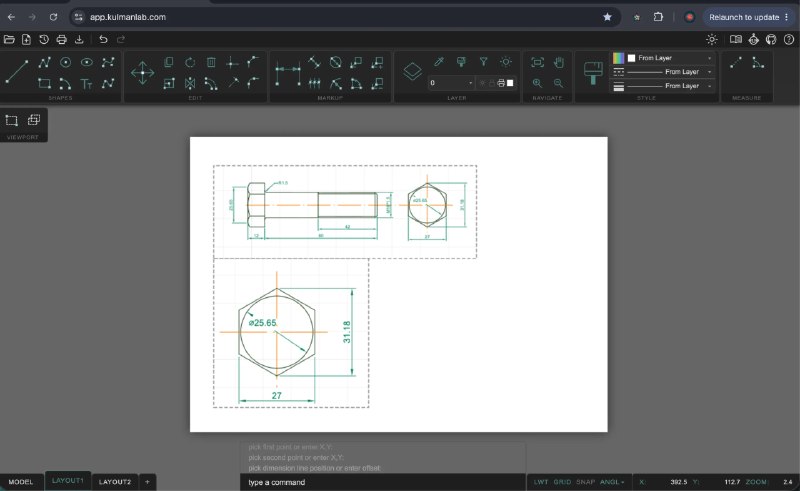Click Relaunch to update button
800x491 pixels.
tap(744, 17)
